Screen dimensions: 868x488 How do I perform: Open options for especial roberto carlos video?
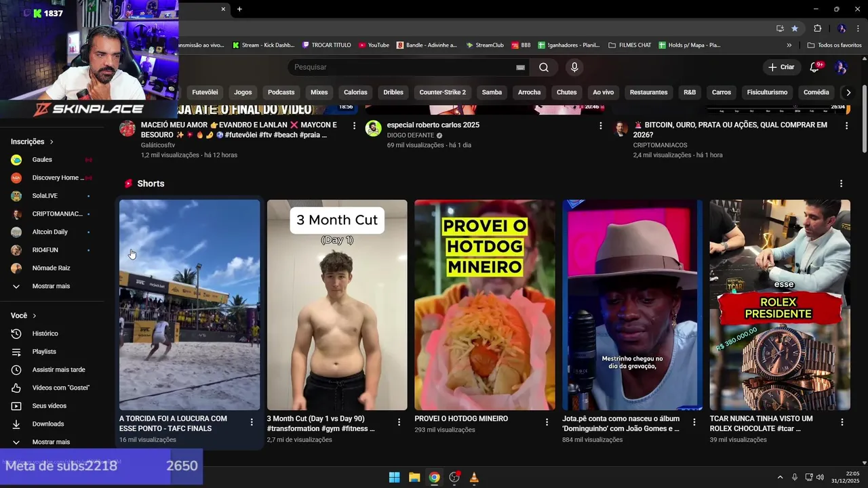pos(600,125)
